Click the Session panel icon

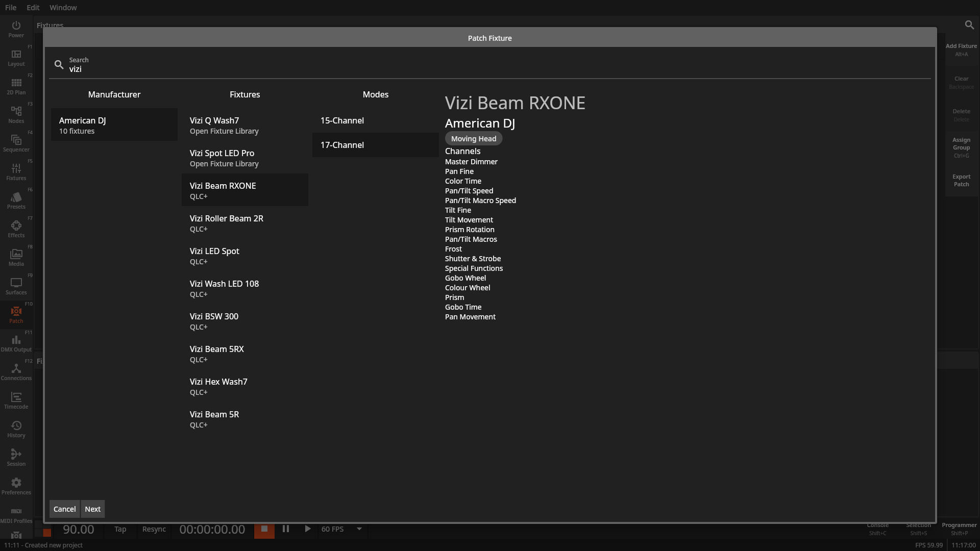[16, 458]
